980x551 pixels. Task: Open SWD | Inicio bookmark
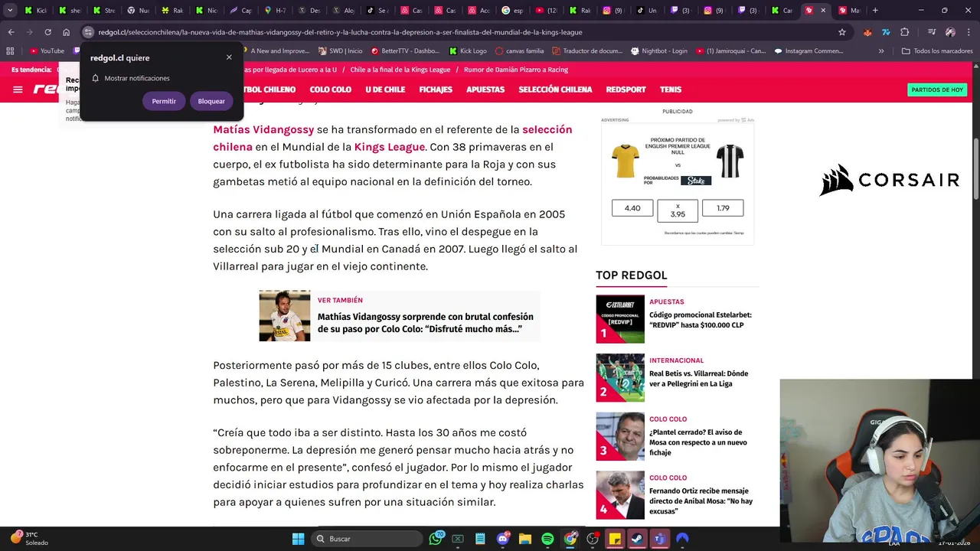tap(341, 51)
